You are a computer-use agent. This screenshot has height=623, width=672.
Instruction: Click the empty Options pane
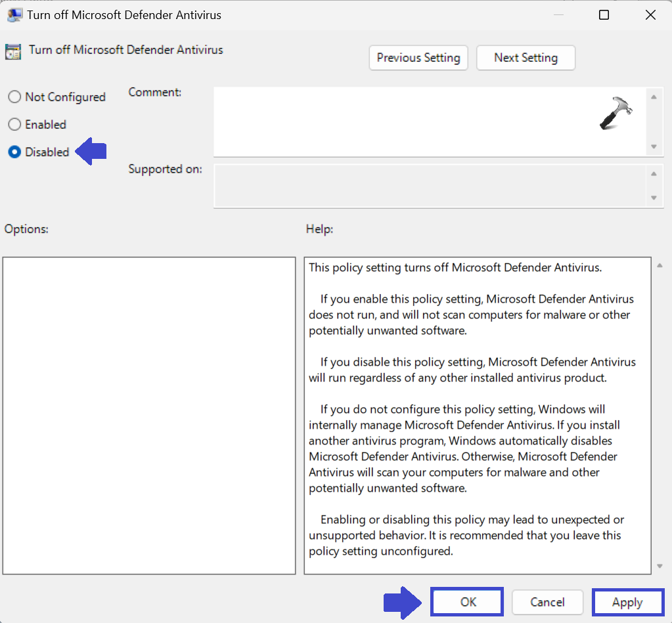tap(149, 415)
